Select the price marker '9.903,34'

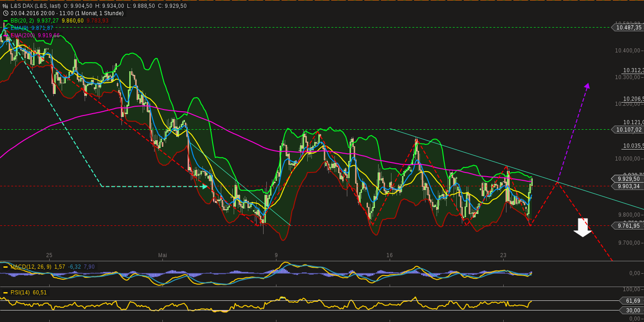(627, 186)
